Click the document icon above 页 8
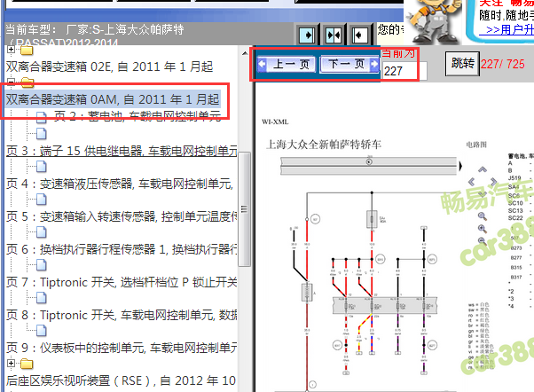534x392 pixels. tap(42, 298)
